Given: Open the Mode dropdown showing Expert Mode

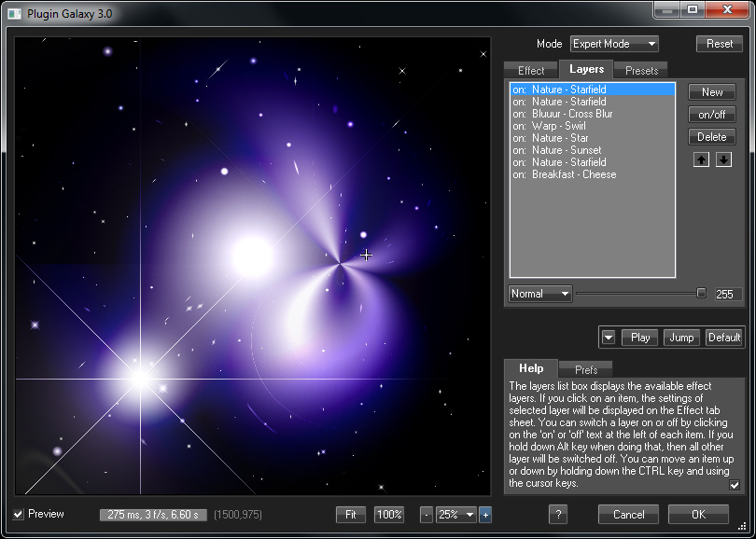Looking at the screenshot, I should [614, 44].
